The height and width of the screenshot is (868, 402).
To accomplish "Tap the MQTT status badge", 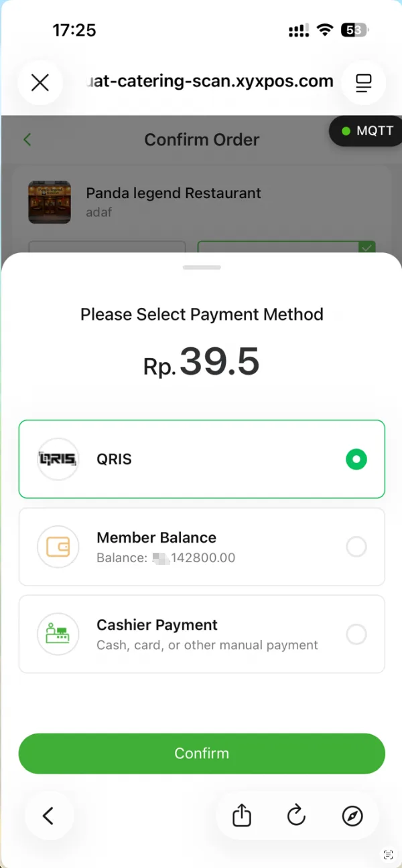I will pos(367,131).
